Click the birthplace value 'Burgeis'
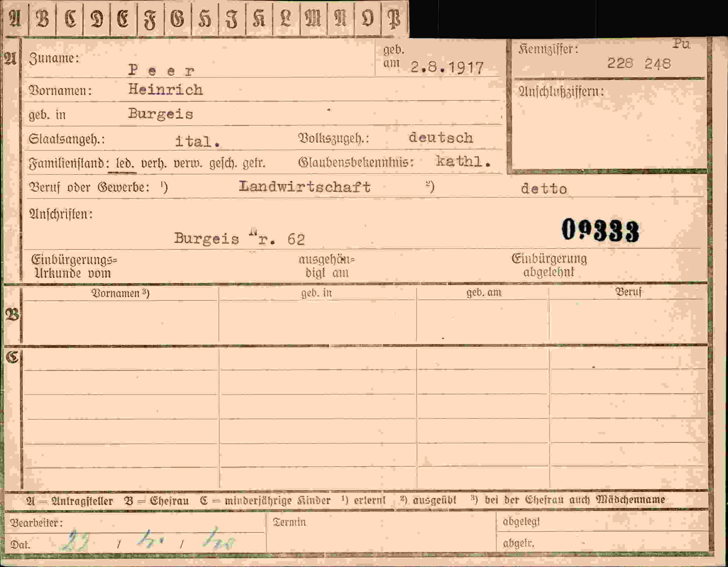Image resolution: width=728 pixels, height=567 pixels. coord(161,114)
